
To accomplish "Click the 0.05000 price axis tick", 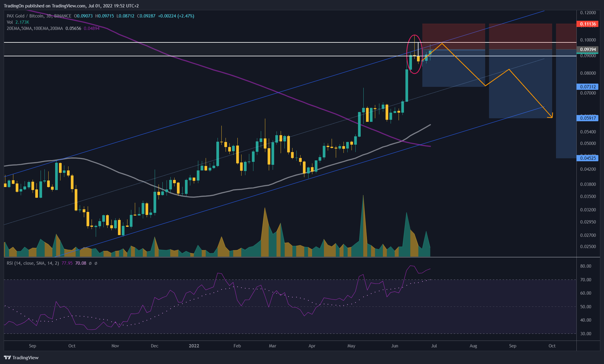I will (588, 143).
